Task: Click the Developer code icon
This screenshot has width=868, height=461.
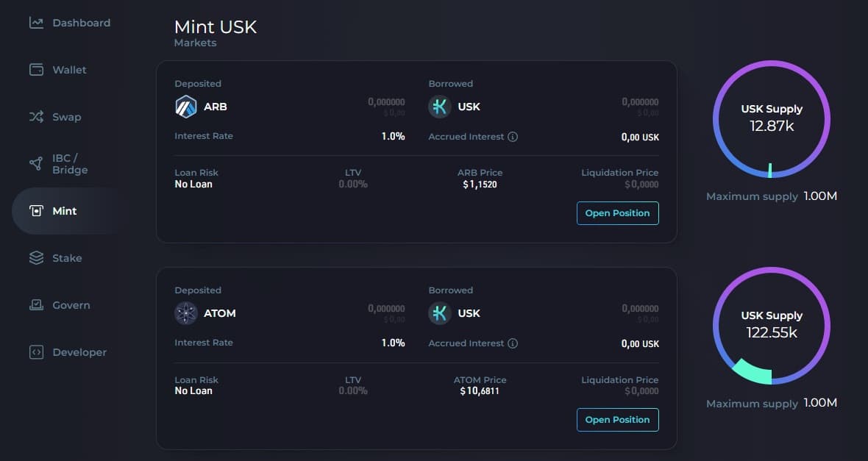Action: point(36,352)
